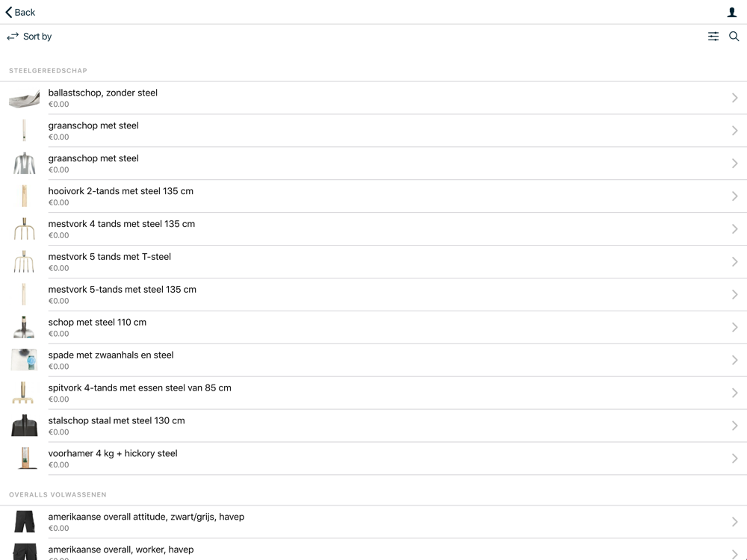Open mestvork 5-tands met steel 135 cm
The height and width of the screenshot is (560, 747).
click(x=373, y=295)
